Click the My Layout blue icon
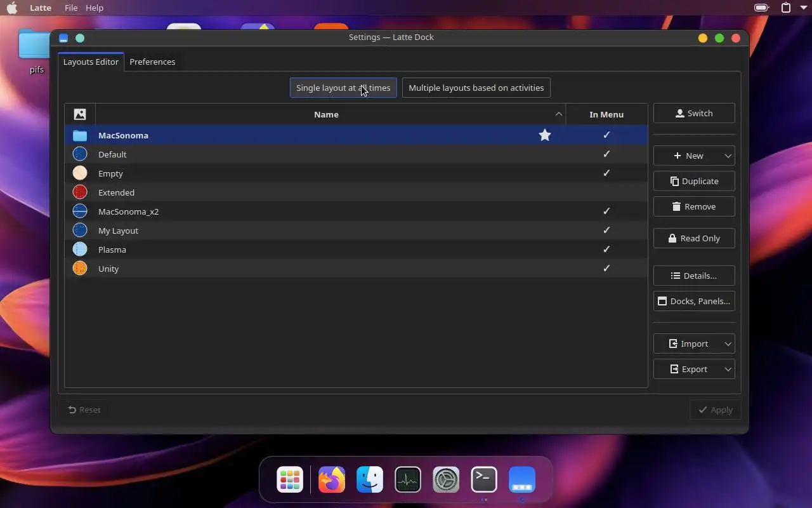This screenshot has width=812, height=508. [80, 231]
